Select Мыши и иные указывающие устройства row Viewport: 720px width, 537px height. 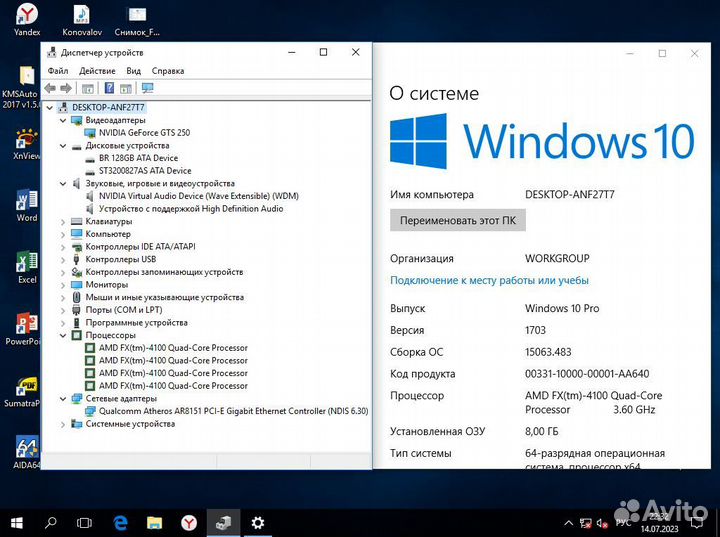164,298
